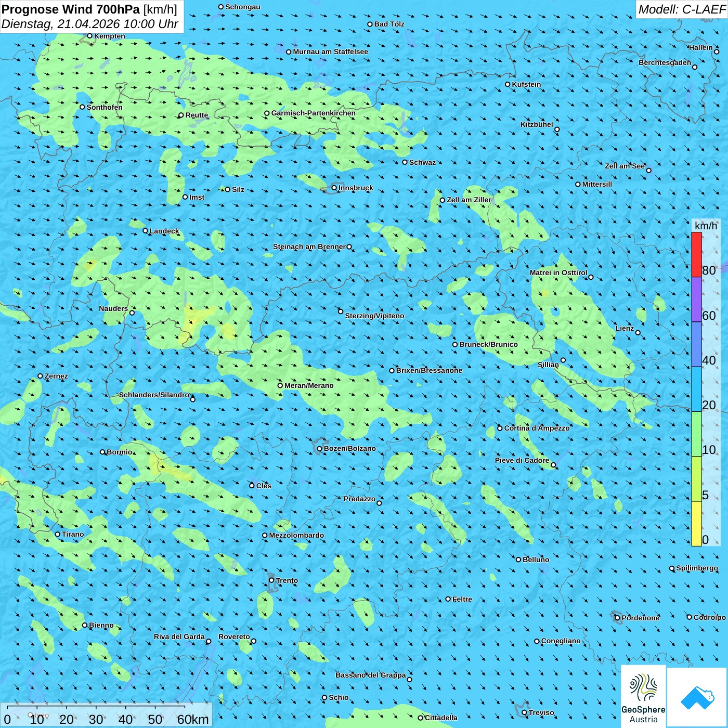This screenshot has width=728, height=728.
Task: Select the Nauders map label
Action: tap(113, 308)
